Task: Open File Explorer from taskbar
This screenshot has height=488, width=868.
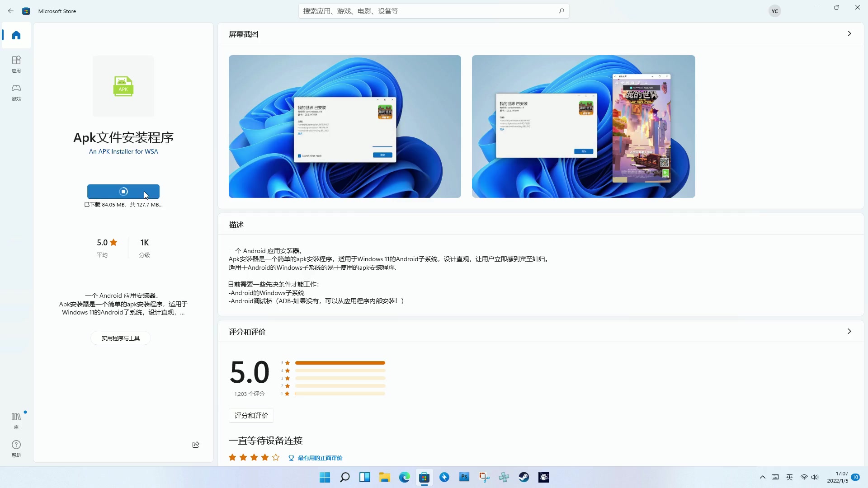Action: pyautogui.click(x=385, y=477)
